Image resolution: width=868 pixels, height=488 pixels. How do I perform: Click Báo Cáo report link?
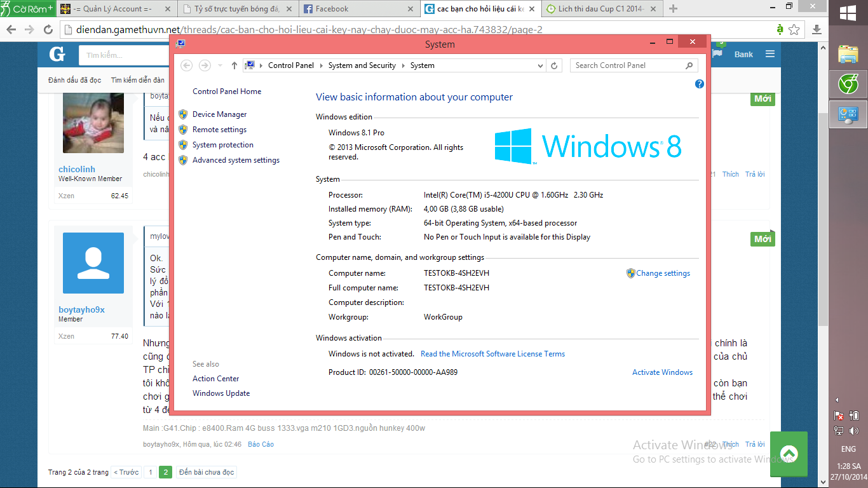coord(261,445)
